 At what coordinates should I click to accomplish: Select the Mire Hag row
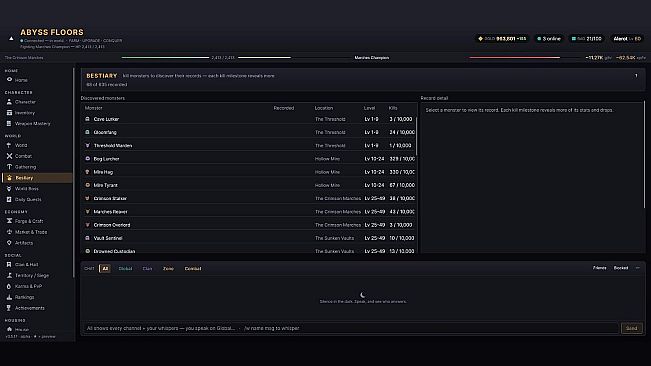(x=249, y=172)
